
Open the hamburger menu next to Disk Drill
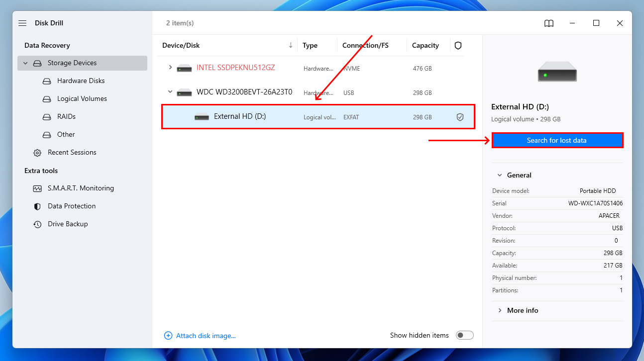coord(22,23)
